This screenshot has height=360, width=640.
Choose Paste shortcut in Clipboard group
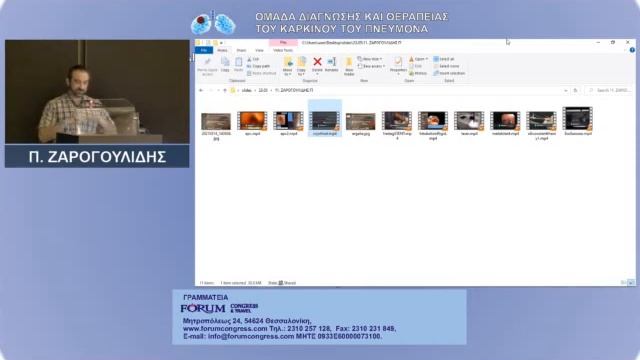262,73
